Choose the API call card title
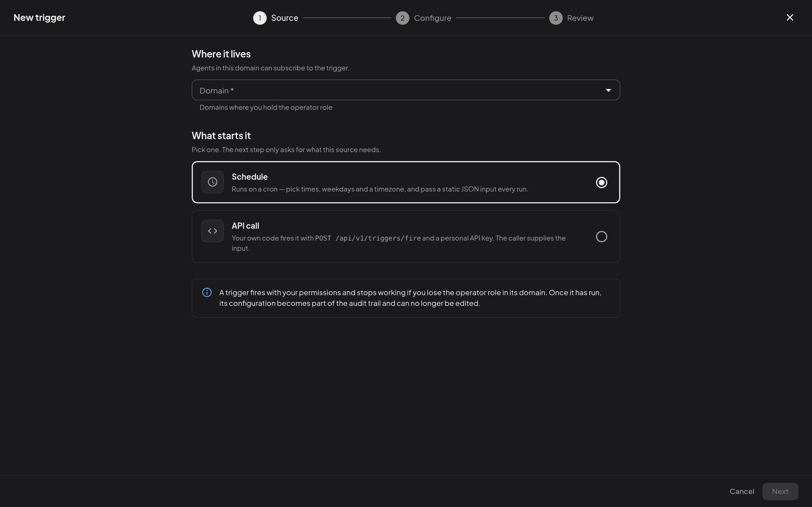This screenshot has height=507, width=812. (x=245, y=226)
